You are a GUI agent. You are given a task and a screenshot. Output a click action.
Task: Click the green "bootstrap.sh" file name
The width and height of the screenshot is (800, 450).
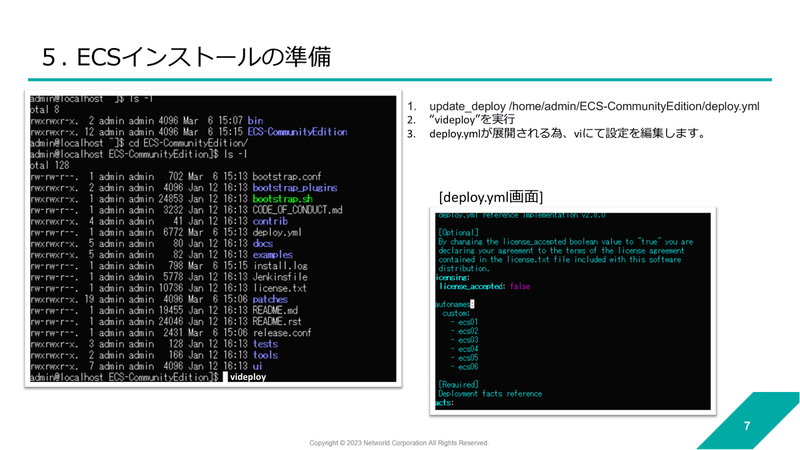click(282, 199)
